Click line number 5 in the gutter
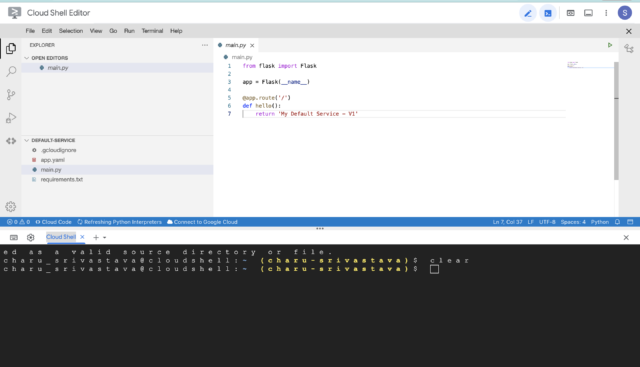Viewport: 640px width, 367px height. [x=229, y=98]
